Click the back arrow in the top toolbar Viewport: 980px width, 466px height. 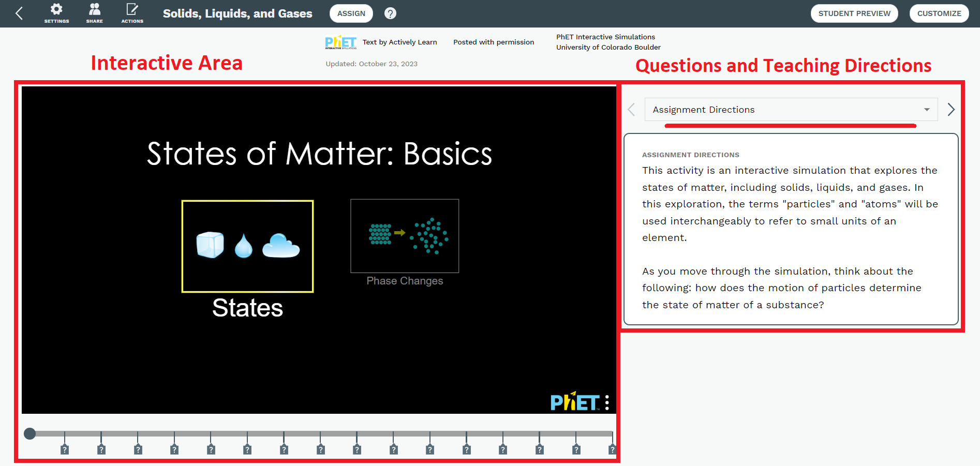pos(19,13)
